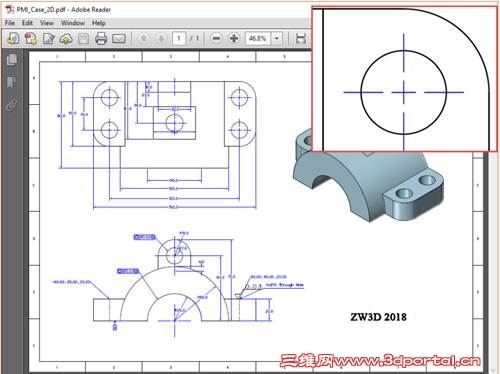The height and width of the screenshot is (374, 500).
Task: Click the zoom out minus button
Action: tap(217, 38)
